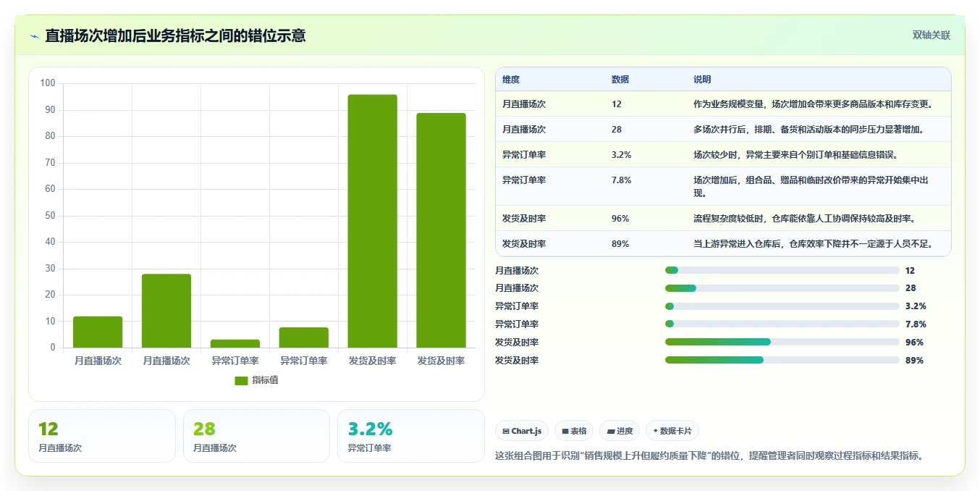This screenshot has height=491, width=980.
Task: Click the progress bar showing 89%
Action: tap(782, 360)
